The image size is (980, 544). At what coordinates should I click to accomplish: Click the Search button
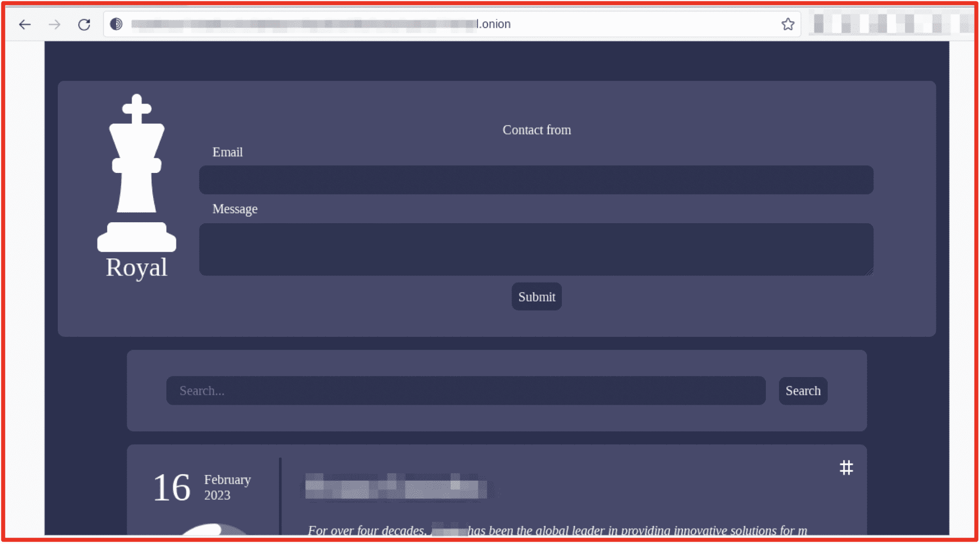803,391
